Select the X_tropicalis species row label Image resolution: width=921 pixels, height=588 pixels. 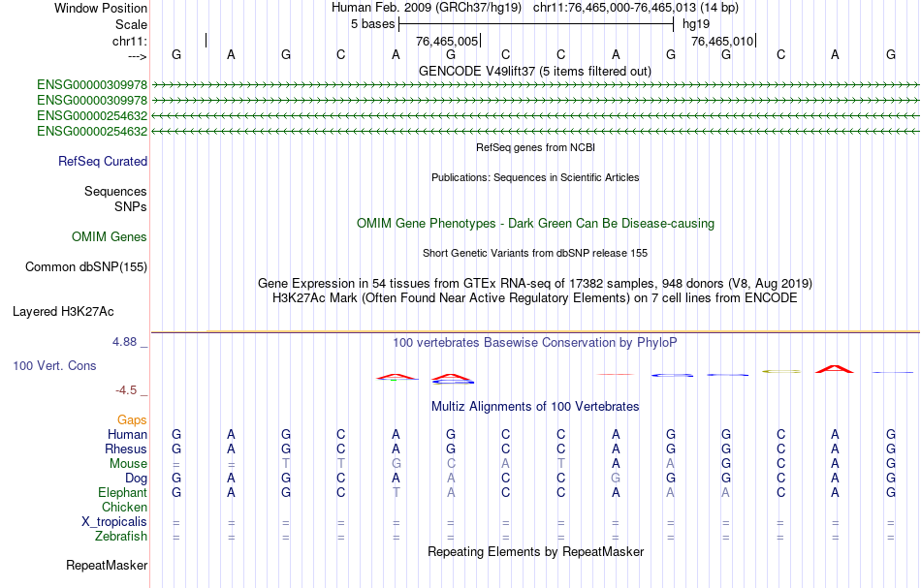pos(114,522)
